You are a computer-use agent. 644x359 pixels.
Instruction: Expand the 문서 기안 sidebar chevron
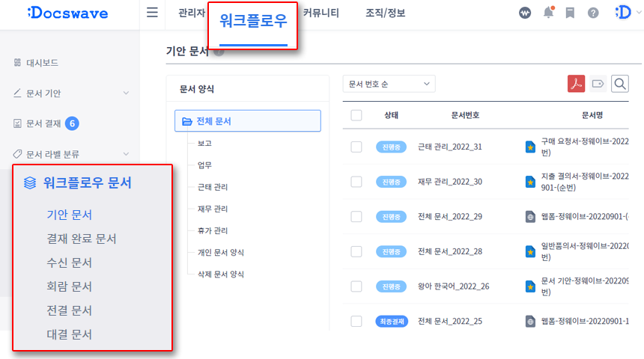click(126, 93)
